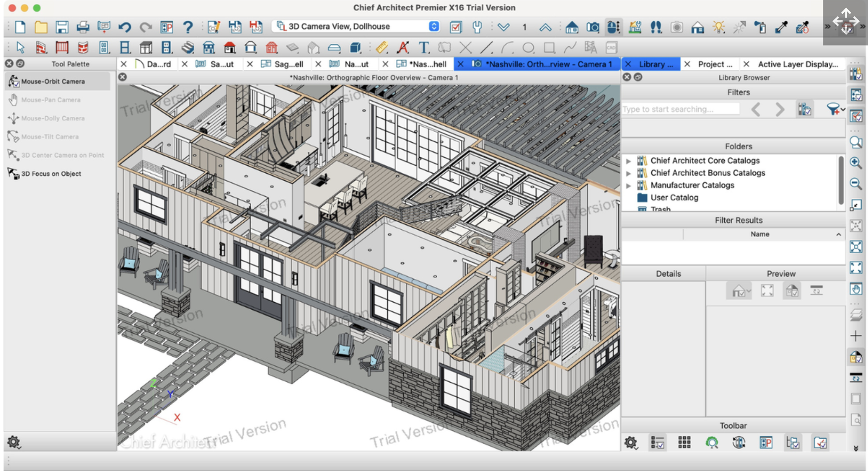
Task: Click the Zoom Out magnifier in right sidebar
Action: tap(856, 184)
